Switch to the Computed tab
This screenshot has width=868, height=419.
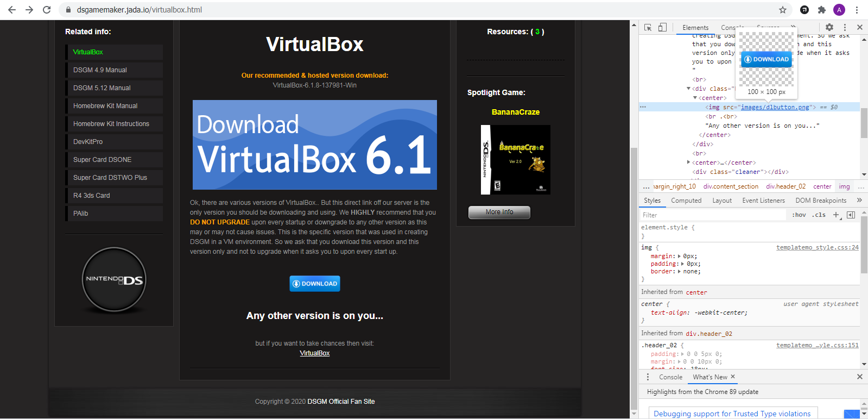point(686,201)
